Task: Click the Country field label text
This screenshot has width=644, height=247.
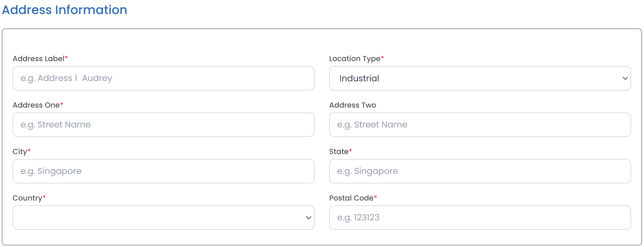Action: pos(27,198)
